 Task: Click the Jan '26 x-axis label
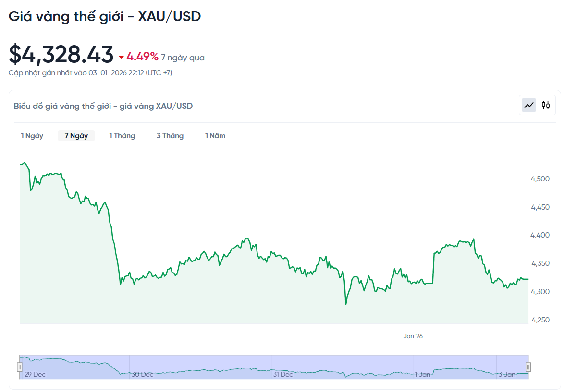[413, 336]
